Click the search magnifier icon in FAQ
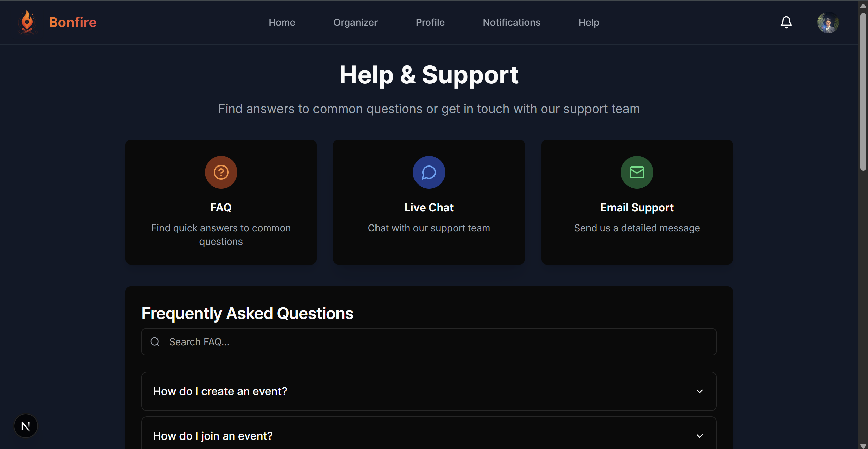868x449 pixels. click(155, 342)
